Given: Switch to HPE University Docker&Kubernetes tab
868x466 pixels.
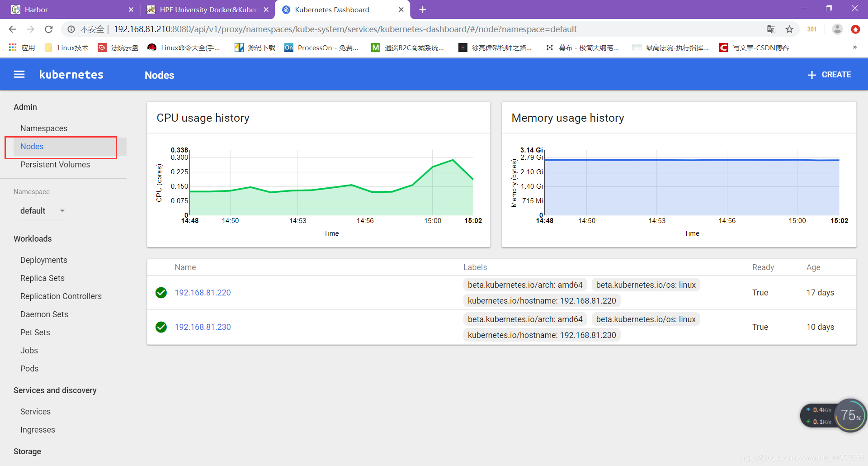Looking at the screenshot, I should tap(207, 10).
